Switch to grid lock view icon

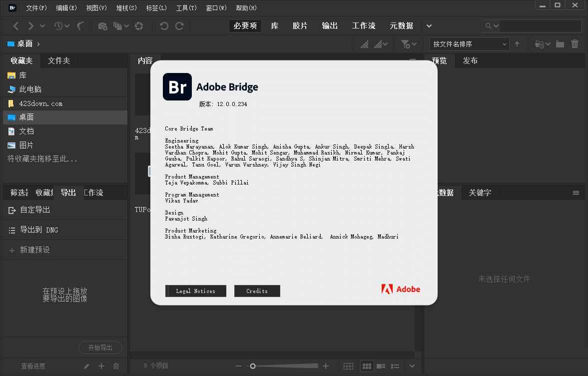(x=348, y=366)
